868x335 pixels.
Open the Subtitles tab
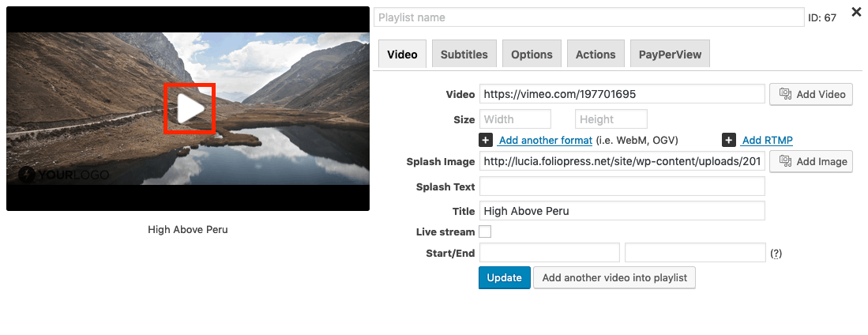[x=464, y=55]
